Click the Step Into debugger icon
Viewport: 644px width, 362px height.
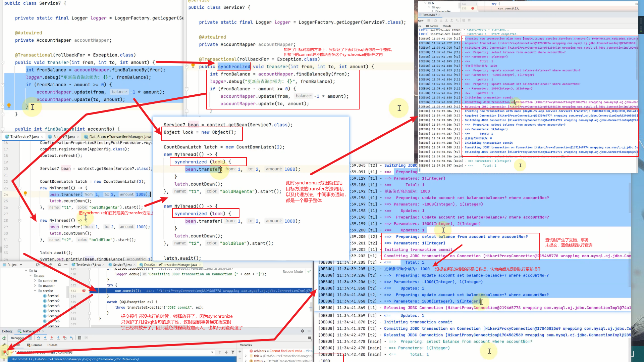[x=45, y=338]
